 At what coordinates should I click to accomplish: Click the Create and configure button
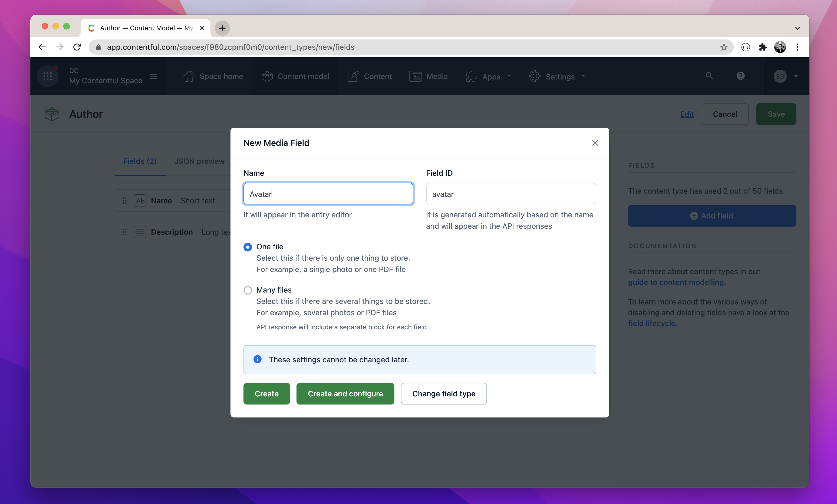[x=345, y=394]
